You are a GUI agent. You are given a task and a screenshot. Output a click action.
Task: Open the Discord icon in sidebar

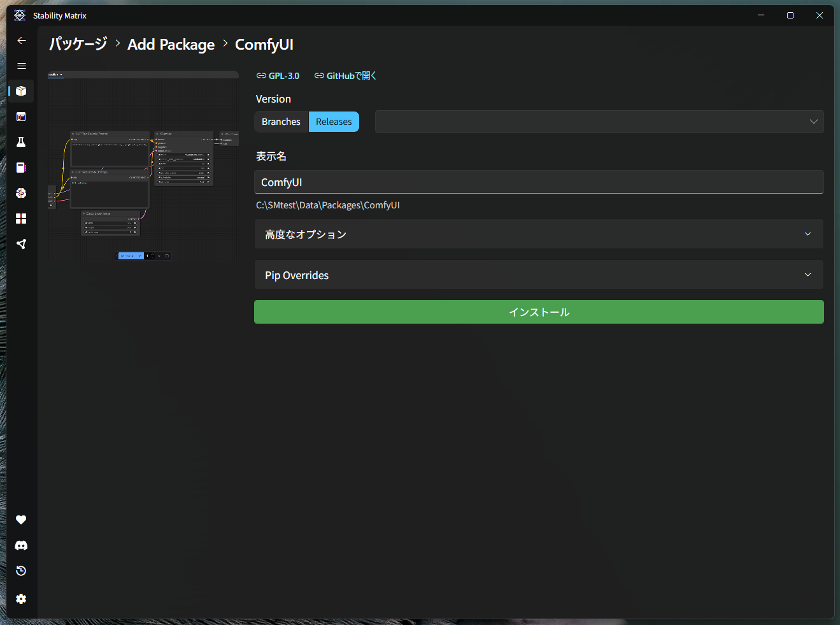[x=22, y=545]
